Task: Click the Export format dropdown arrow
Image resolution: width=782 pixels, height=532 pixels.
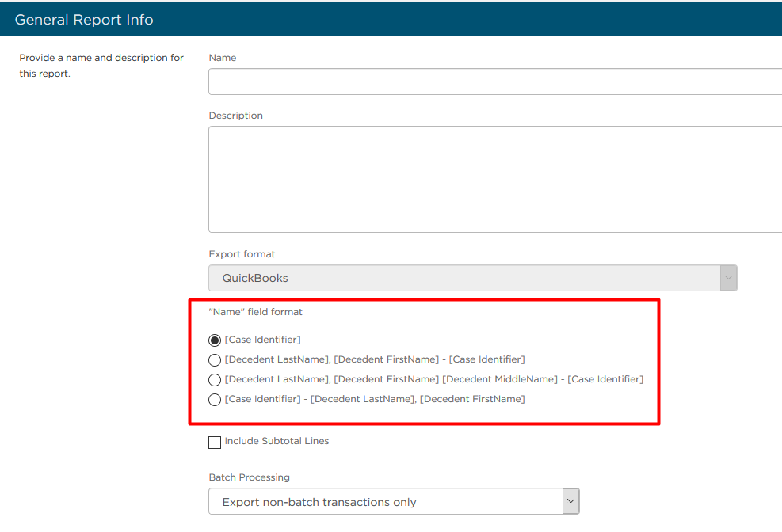Action: tap(728, 278)
